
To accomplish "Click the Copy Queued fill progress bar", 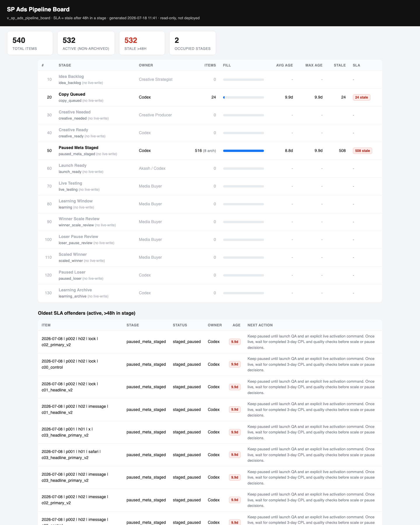I will click(x=244, y=97).
